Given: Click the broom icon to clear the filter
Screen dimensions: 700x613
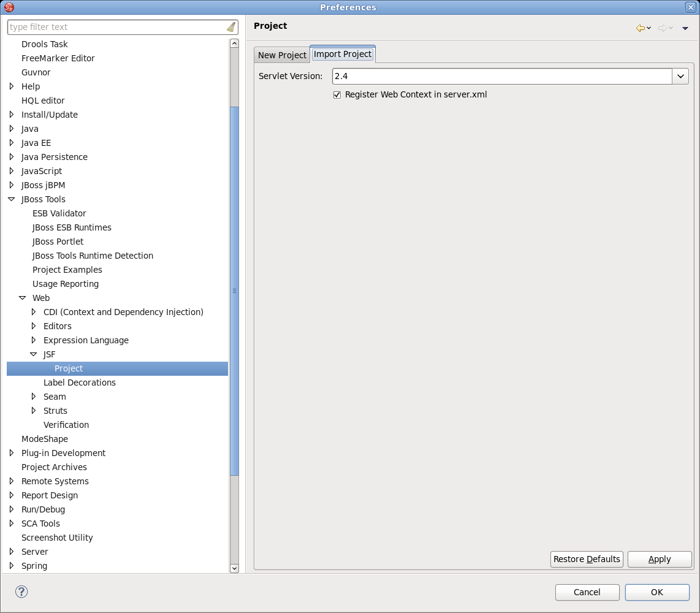Looking at the screenshot, I should tap(231, 26).
